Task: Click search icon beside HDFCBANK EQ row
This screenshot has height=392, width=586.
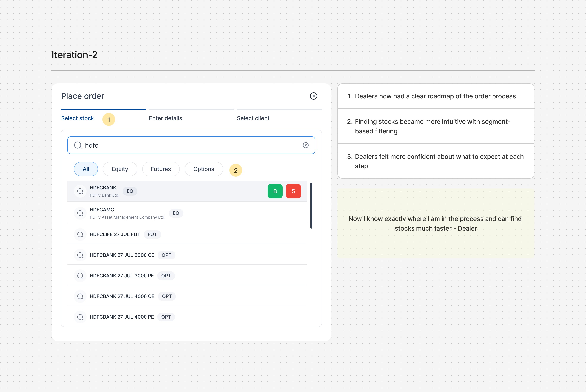Action: pyautogui.click(x=80, y=191)
